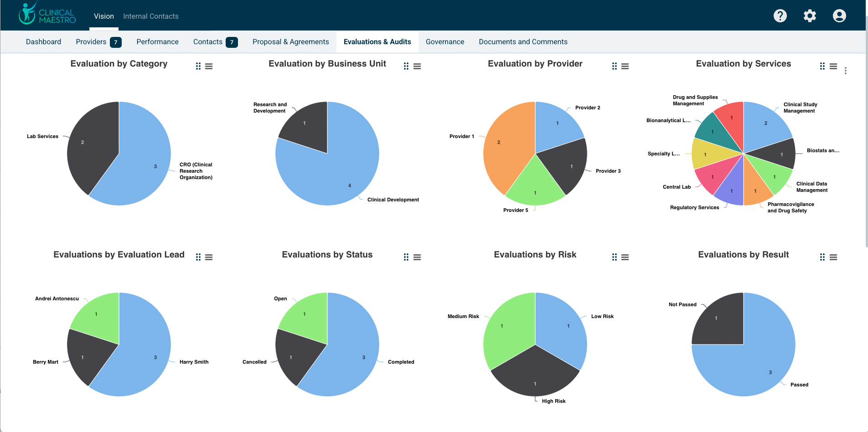Open hamburger menu for Evaluation by Business Unit
The height and width of the screenshot is (432, 868).
coord(417,67)
